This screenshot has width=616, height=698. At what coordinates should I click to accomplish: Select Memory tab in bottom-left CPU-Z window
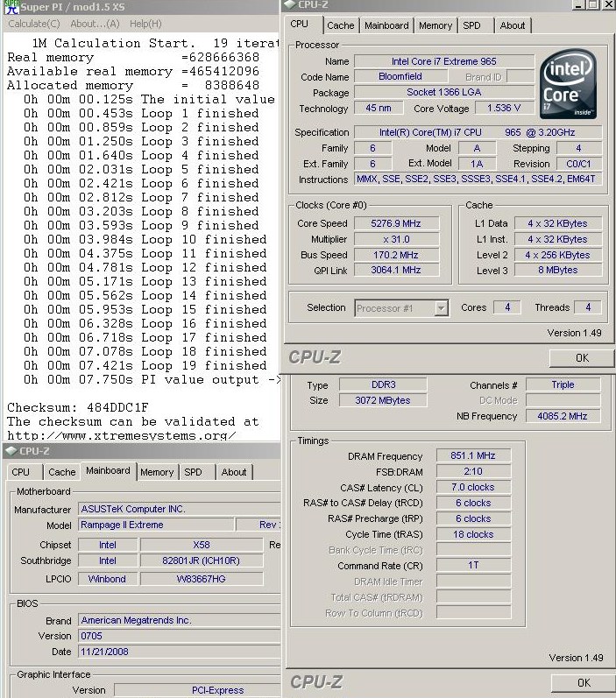click(157, 472)
